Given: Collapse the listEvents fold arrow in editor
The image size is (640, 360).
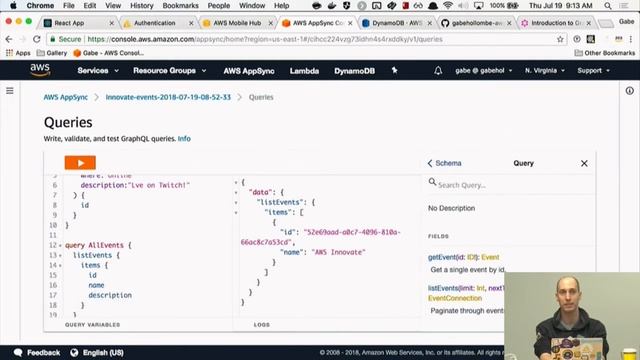Looking at the screenshot, I should click(60, 256).
